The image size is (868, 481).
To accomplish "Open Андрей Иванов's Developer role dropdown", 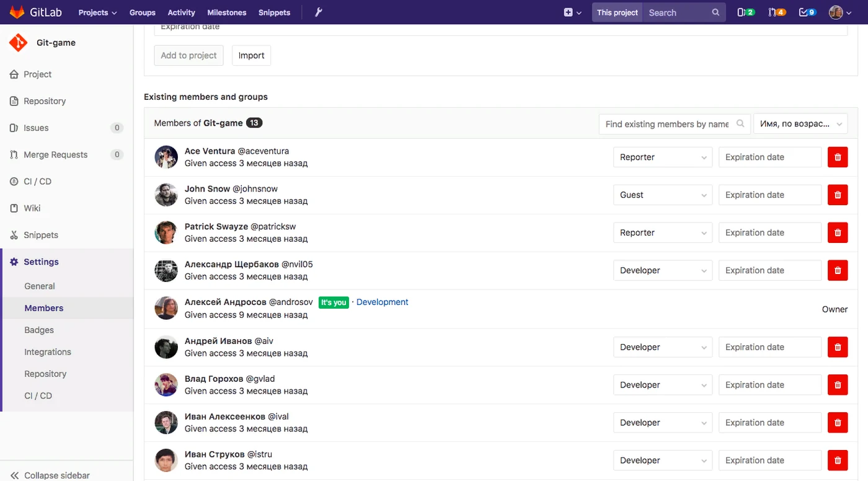I will point(663,348).
